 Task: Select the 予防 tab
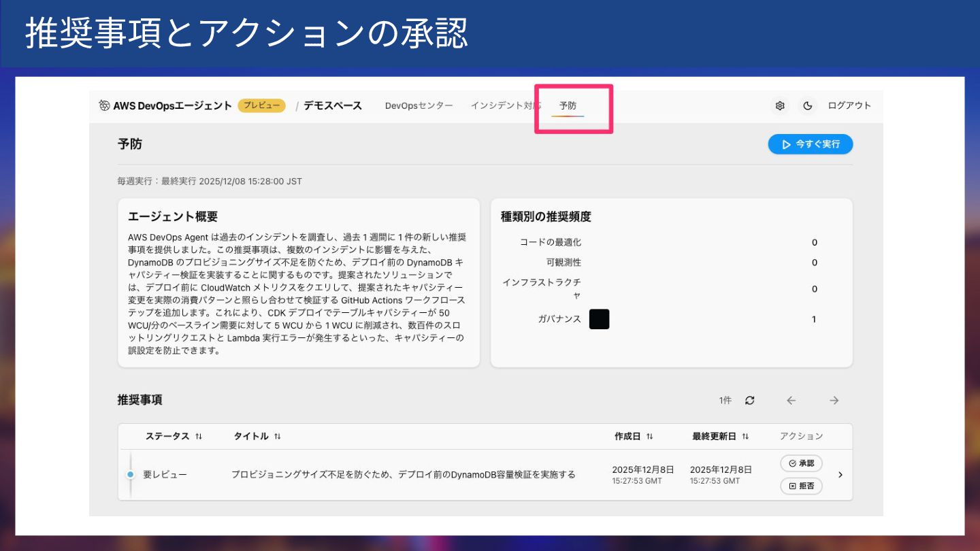coord(568,106)
